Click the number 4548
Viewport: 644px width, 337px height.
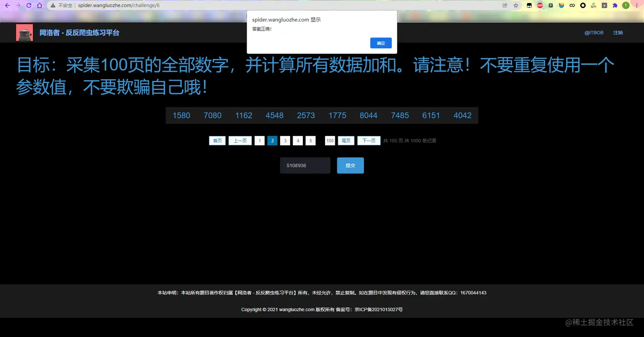(x=275, y=115)
